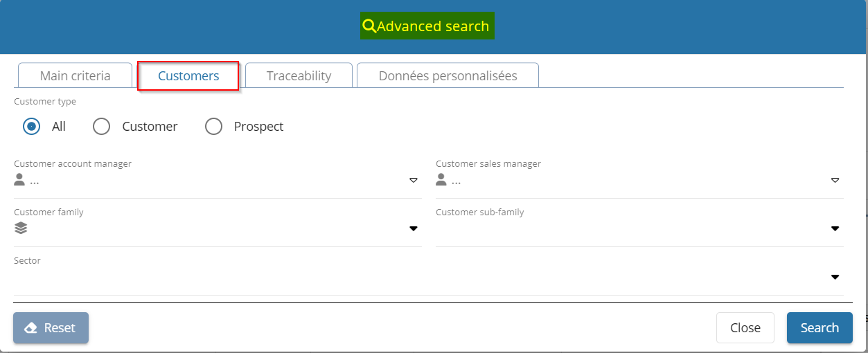This screenshot has width=868, height=353.
Task: Select the Customers tab
Action: 188,76
